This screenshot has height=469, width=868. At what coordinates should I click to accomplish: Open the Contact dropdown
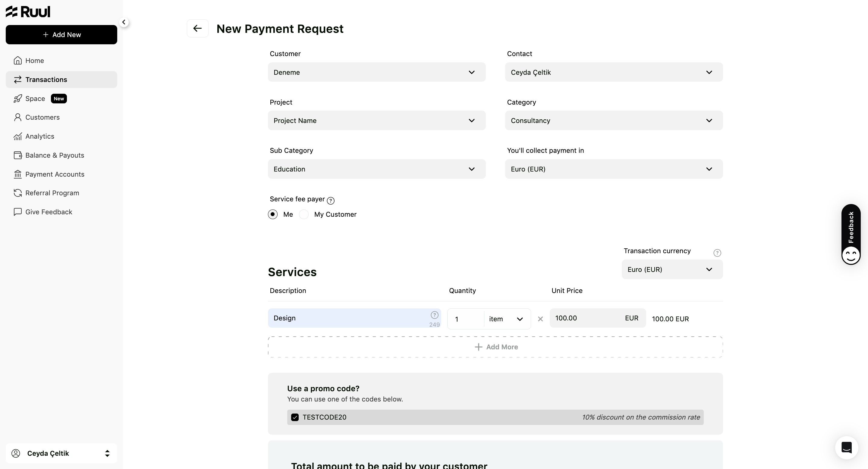point(614,72)
